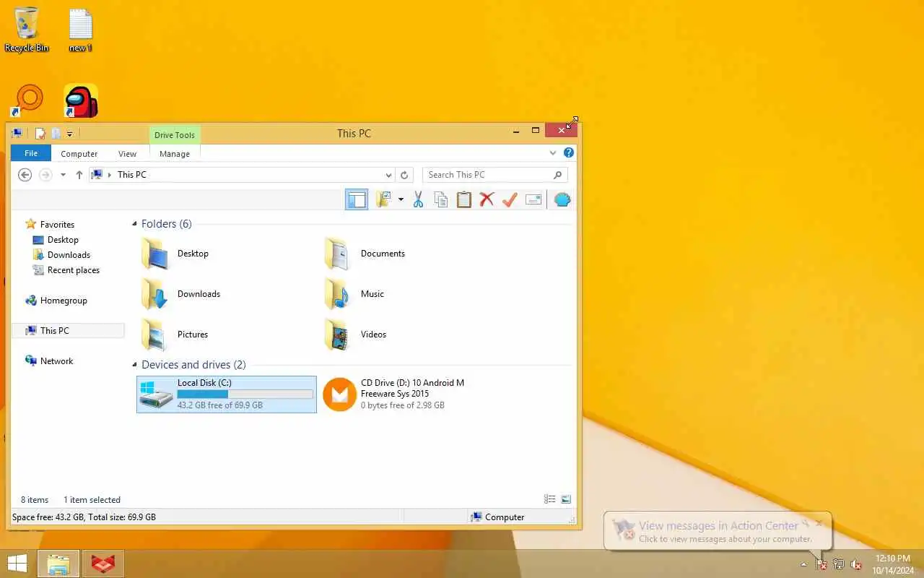Viewport: 924px width, 578px height.
Task: Select Downloads under Favorites
Action: pyautogui.click(x=69, y=255)
